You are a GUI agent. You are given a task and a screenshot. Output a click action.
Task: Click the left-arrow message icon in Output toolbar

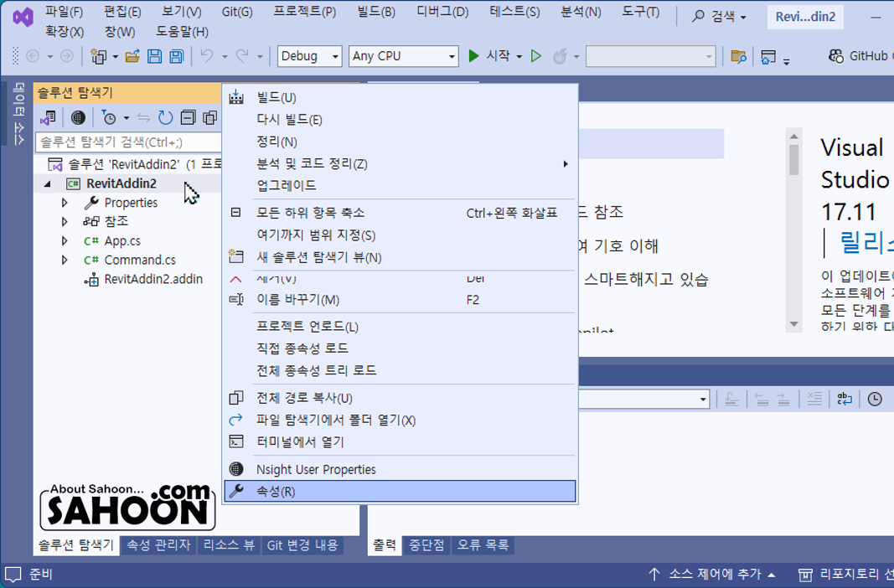coord(762,399)
